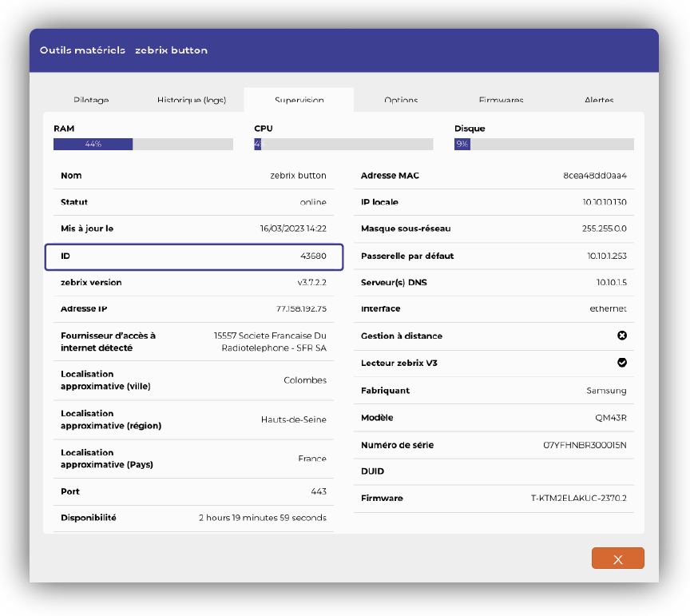Open the Historique (logs) tab

(192, 100)
